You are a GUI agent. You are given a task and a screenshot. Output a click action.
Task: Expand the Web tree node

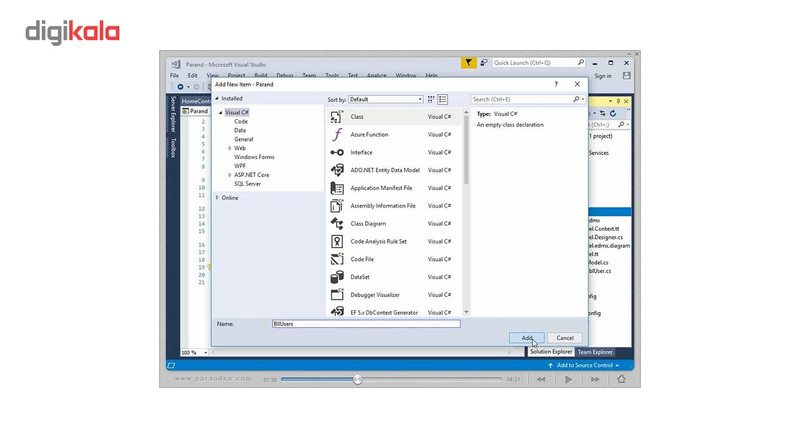[230, 148]
